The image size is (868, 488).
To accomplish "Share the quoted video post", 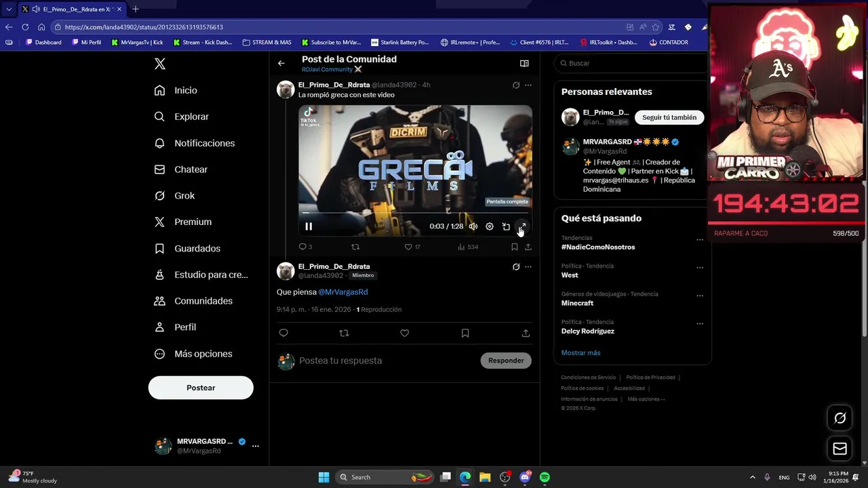I will tap(528, 247).
